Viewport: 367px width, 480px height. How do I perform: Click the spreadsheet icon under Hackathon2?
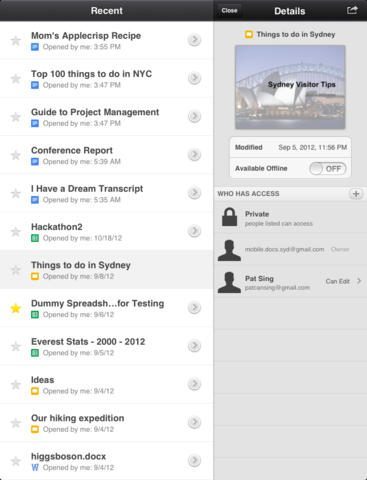point(35,238)
